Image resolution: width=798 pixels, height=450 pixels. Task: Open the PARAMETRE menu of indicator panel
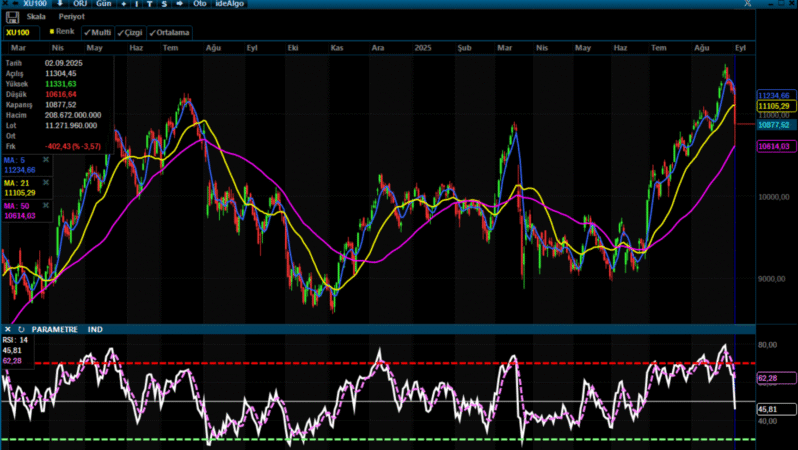click(x=54, y=329)
